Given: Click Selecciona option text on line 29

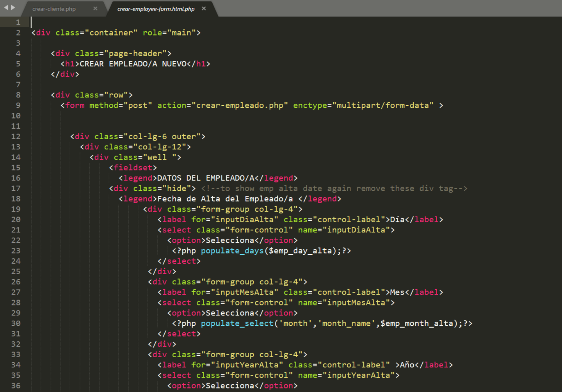Looking at the screenshot, I should [230, 313].
